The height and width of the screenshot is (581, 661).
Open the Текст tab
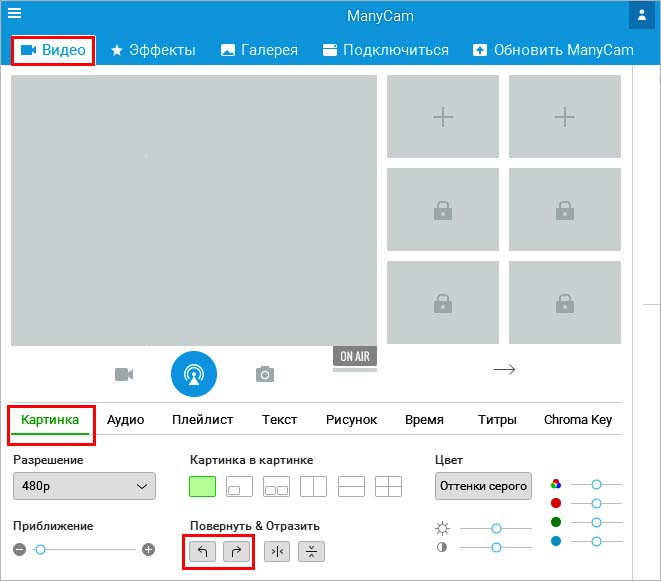point(279,420)
